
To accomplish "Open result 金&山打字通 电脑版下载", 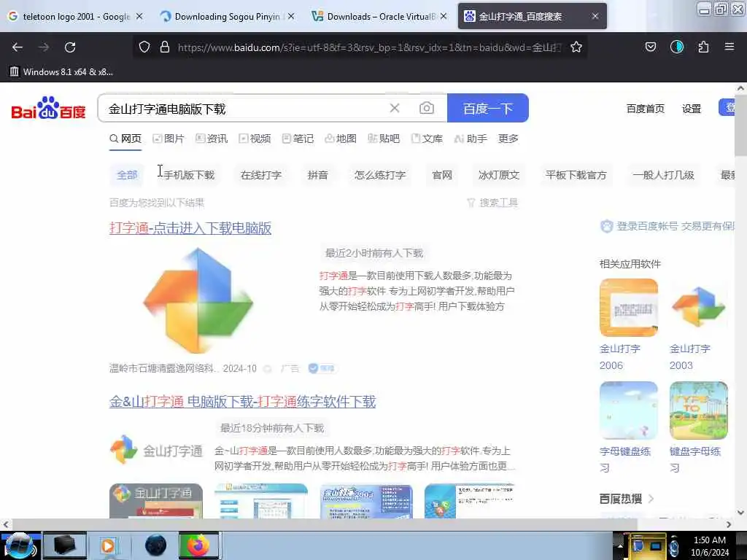I will click(x=242, y=402).
